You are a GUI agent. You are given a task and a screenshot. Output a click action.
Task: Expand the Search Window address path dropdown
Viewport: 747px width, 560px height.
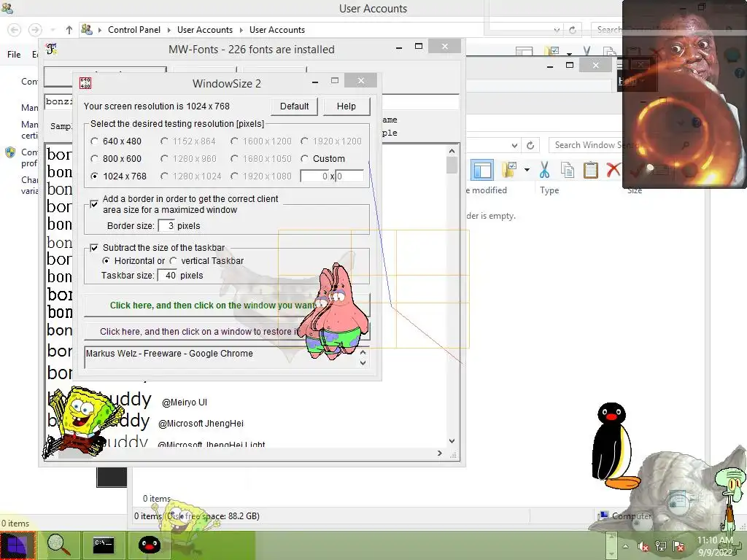tap(514, 145)
